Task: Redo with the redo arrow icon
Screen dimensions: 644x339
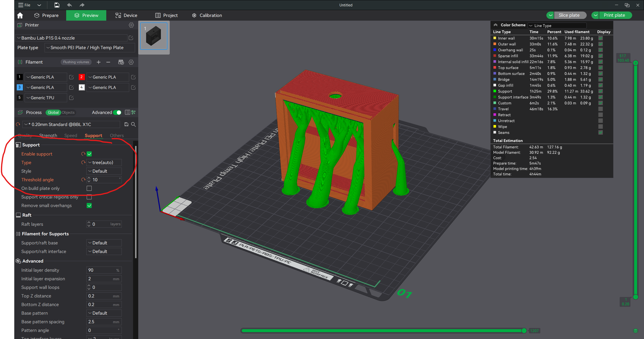Action: pyautogui.click(x=82, y=5)
